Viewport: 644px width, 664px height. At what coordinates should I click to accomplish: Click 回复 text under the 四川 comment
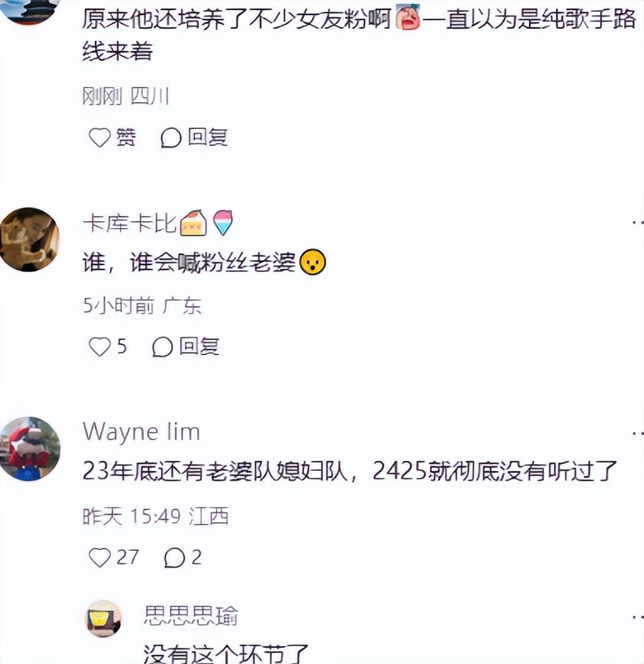pyautogui.click(x=208, y=137)
